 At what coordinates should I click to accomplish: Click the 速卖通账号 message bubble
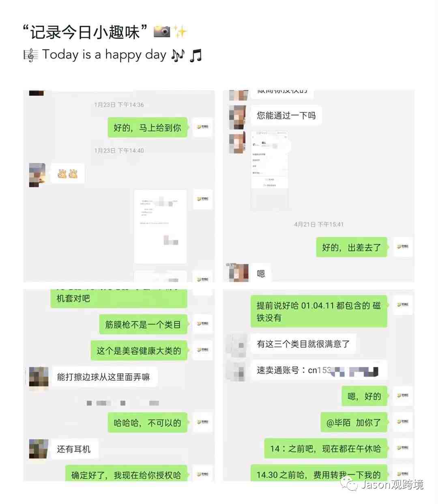pos(319,370)
